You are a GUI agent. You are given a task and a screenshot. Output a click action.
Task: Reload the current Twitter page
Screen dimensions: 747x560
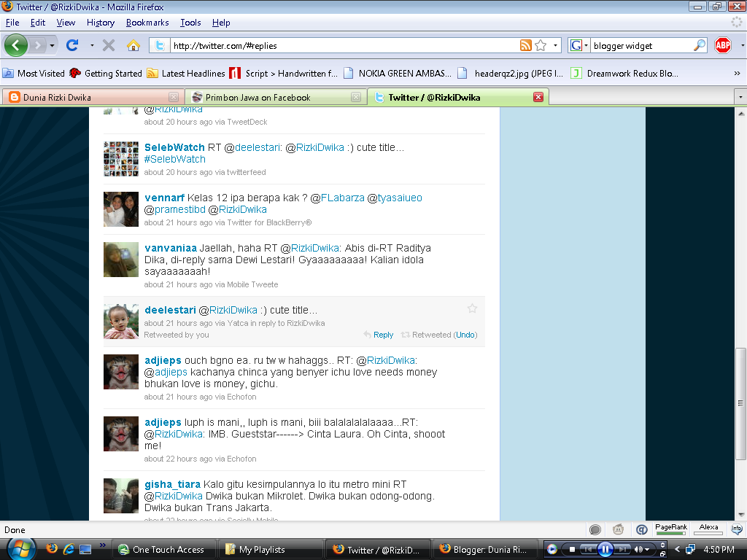click(72, 46)
